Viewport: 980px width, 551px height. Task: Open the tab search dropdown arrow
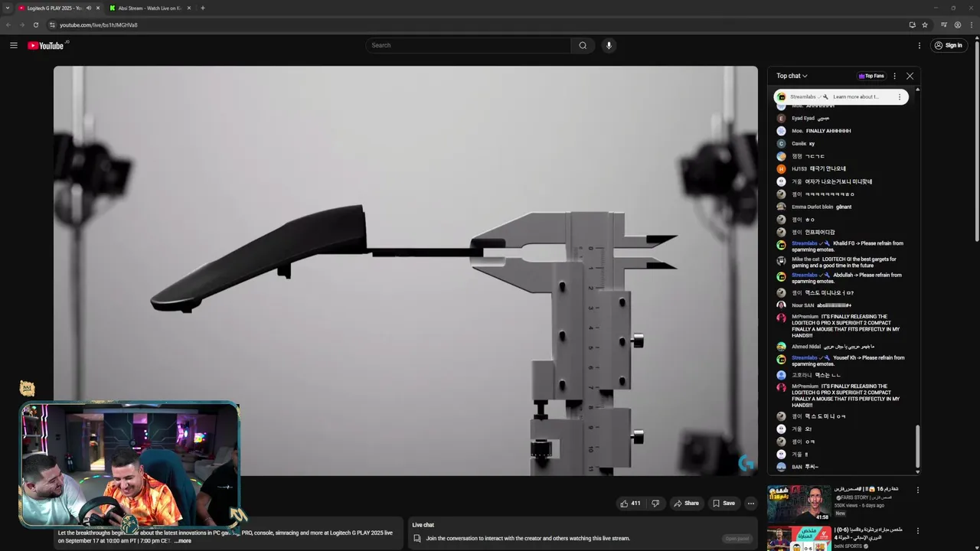(x=7, y=8)
